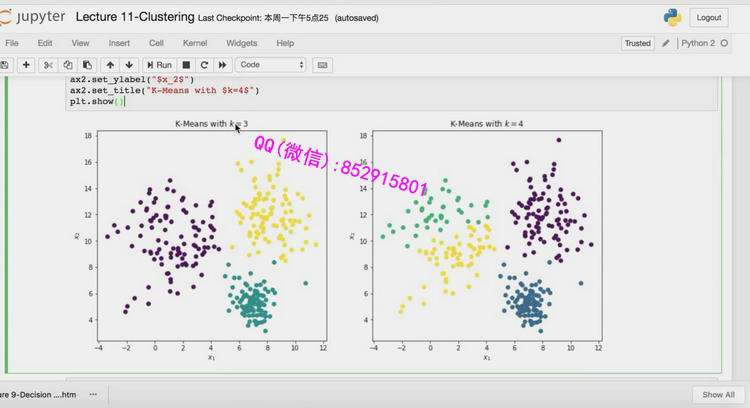
Task: Click the Logout button
Action: click(x=709, y=18)
